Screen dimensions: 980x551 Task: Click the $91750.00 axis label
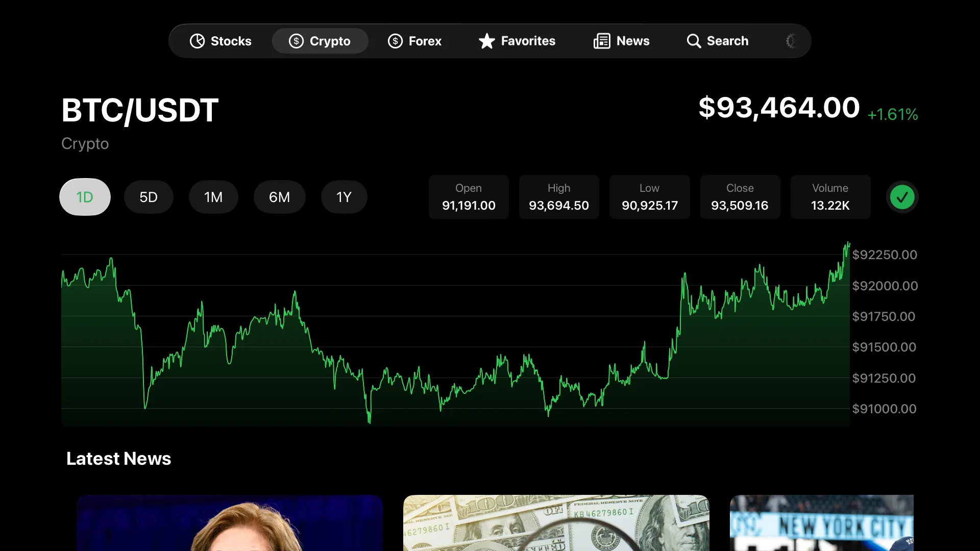click(x=884, y=316)
